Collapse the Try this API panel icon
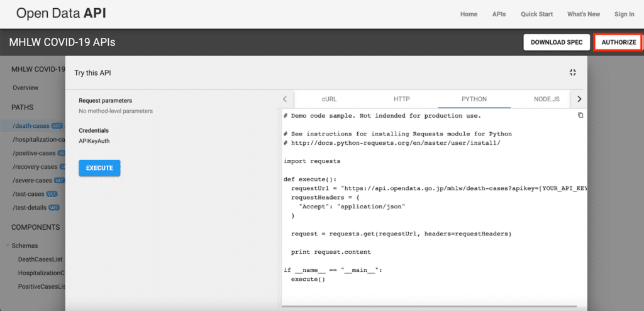644x311 pixels. point(573,72)
